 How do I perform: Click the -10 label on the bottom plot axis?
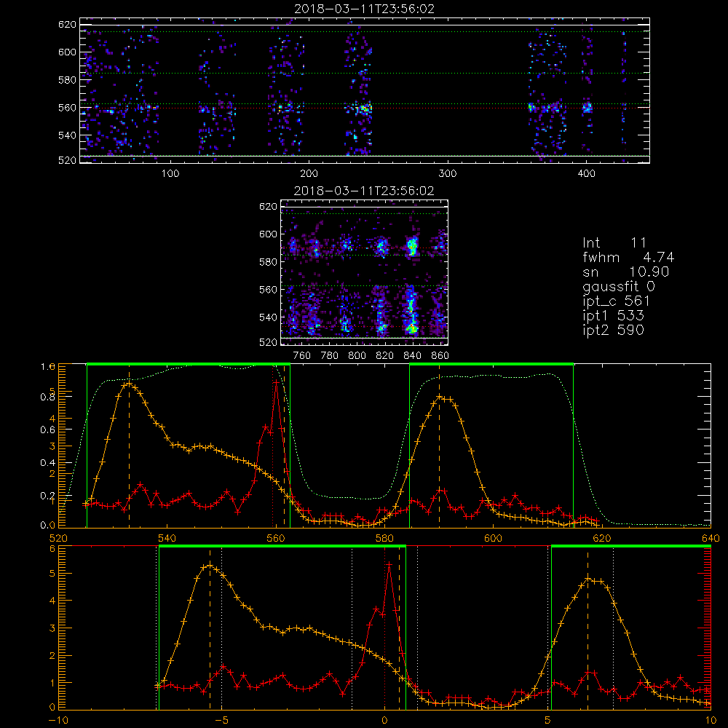pyautogui.click(x=58, y=721)
